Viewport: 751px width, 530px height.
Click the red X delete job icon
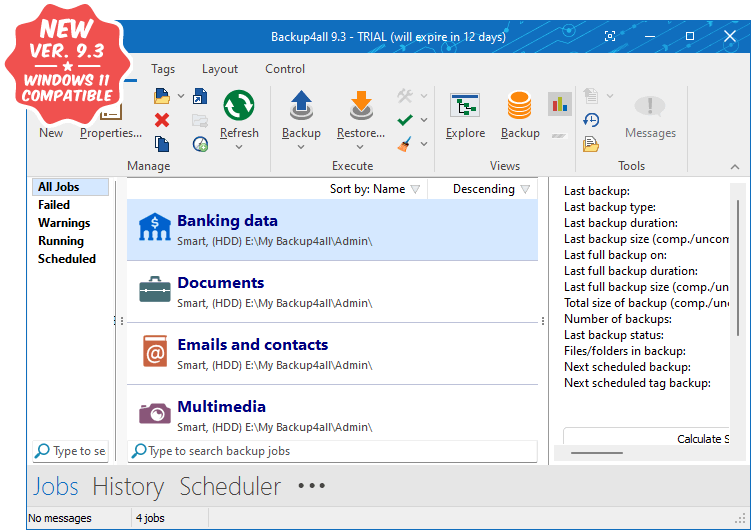162,120
